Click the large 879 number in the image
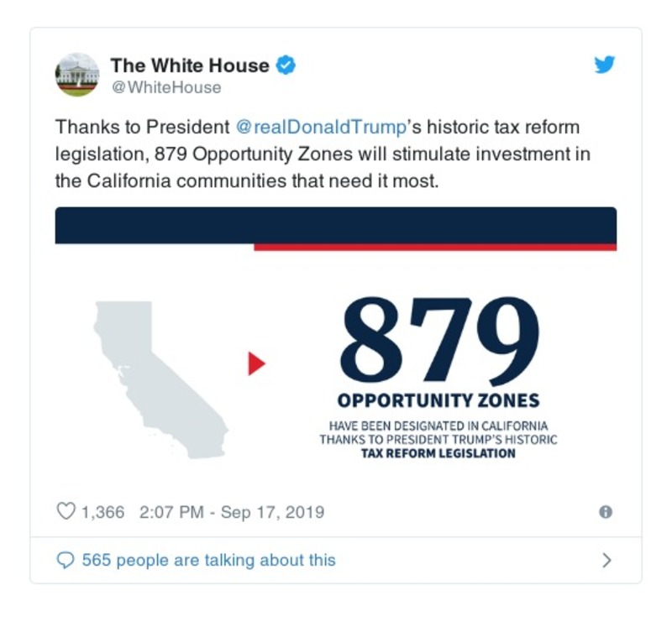 click(x=437, y=340)
